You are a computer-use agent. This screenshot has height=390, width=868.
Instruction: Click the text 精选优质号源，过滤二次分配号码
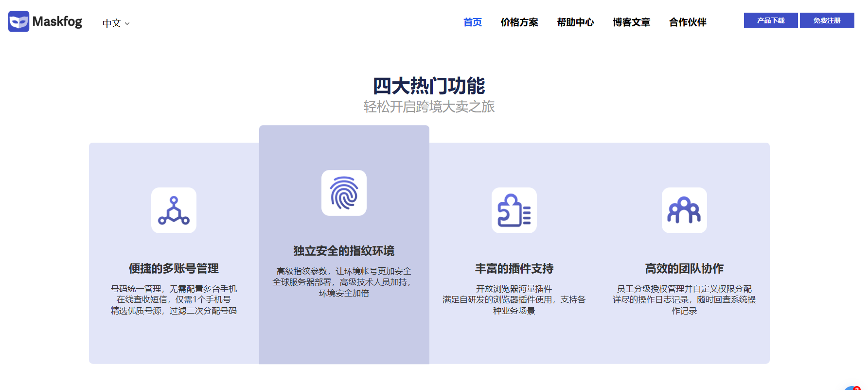pos(174,311)
